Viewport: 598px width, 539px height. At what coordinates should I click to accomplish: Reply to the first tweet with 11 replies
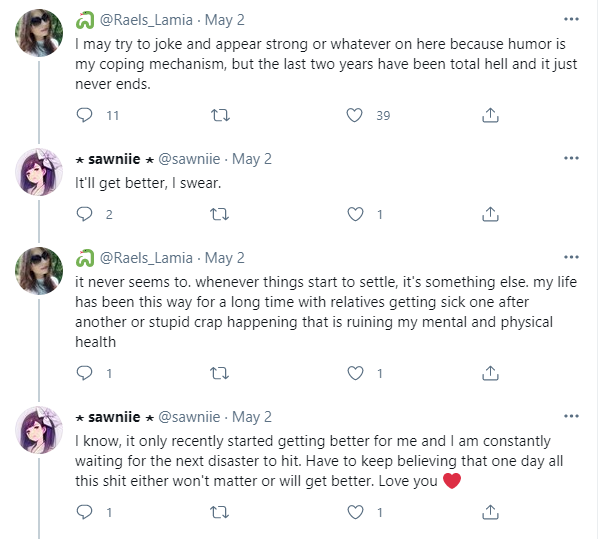tap(84, 115)
